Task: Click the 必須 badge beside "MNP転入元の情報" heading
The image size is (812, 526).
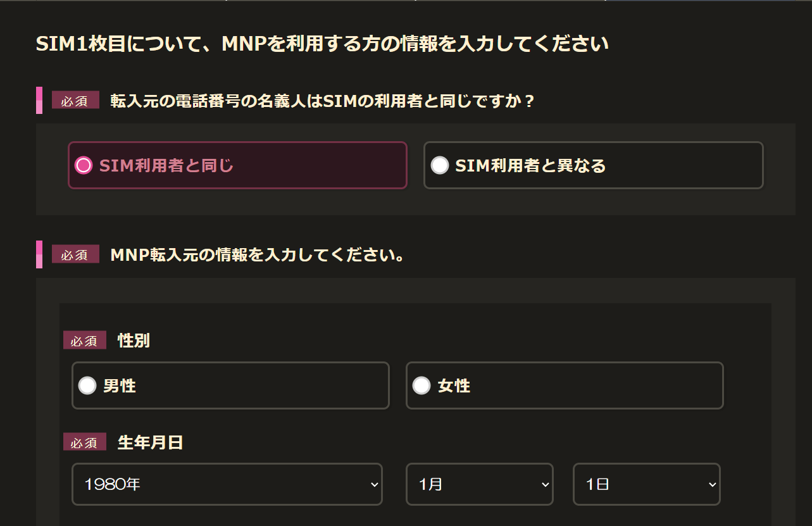Action: point(75,254)
